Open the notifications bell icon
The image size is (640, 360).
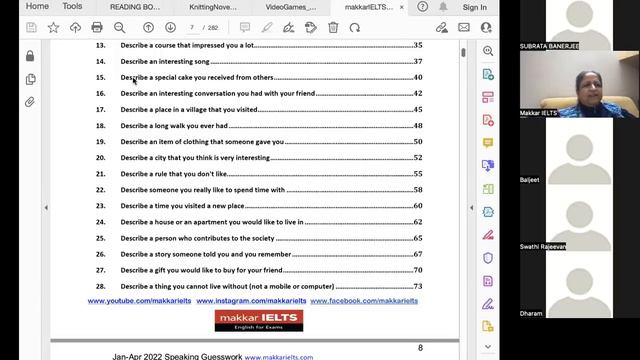point(443,7)
